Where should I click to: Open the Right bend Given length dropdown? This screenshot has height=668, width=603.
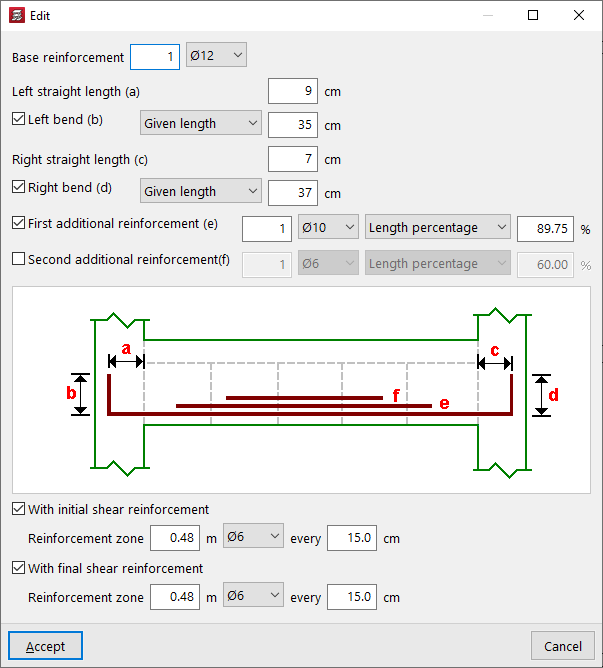point(200,192)
